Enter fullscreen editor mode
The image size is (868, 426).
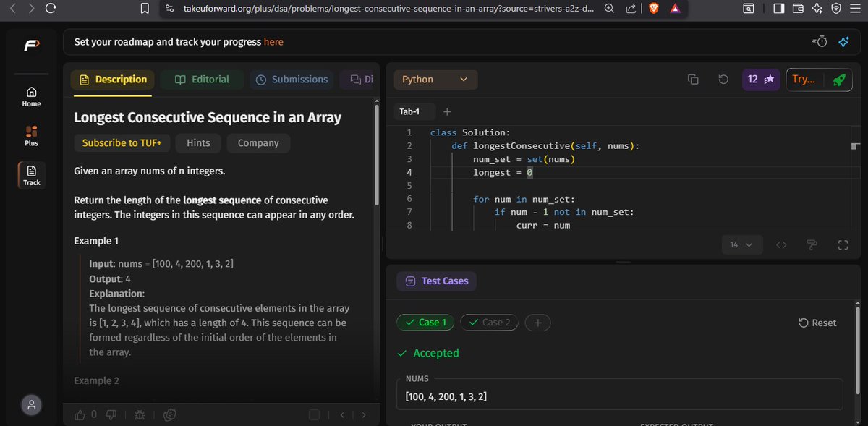coord(842,245)
